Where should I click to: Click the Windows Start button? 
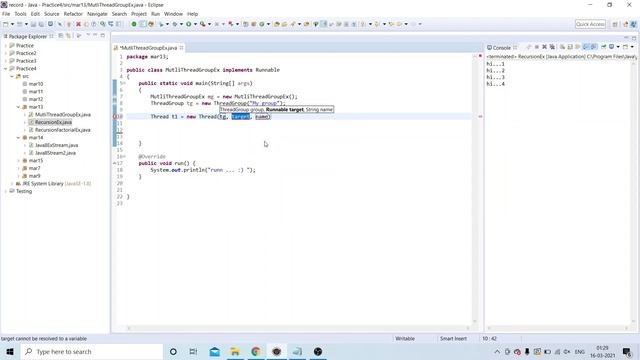coord(10,351)
